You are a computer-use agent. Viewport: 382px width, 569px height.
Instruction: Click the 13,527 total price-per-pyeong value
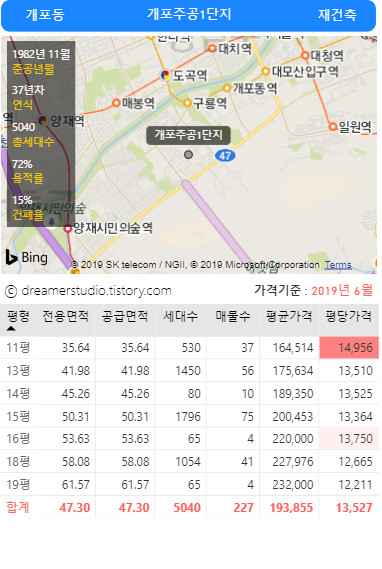354,508
